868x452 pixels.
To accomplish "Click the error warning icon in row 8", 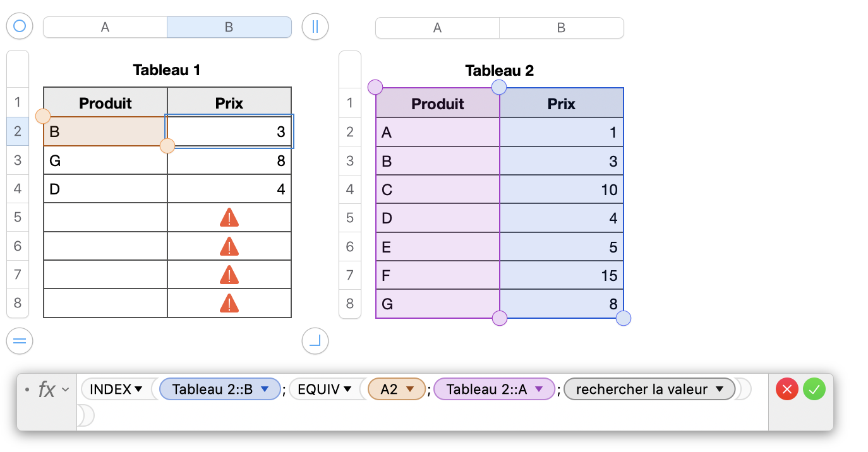I will (x=229, y=304).
